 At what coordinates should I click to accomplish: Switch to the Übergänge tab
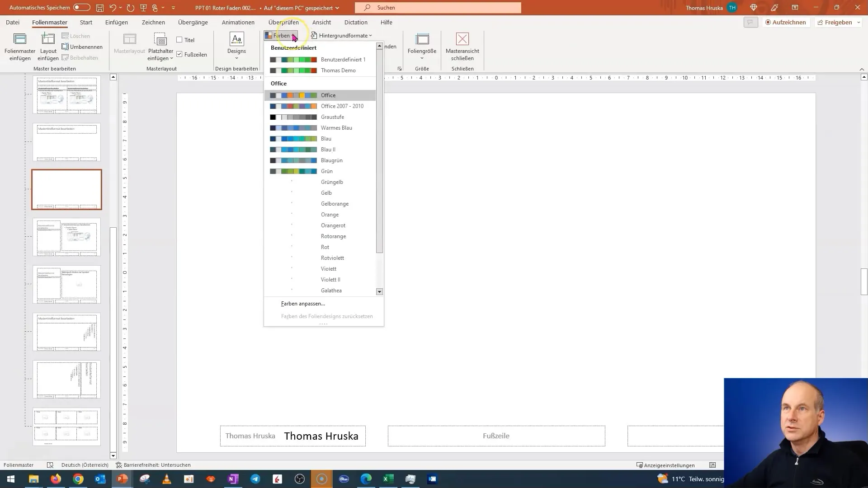coord(193,22)
